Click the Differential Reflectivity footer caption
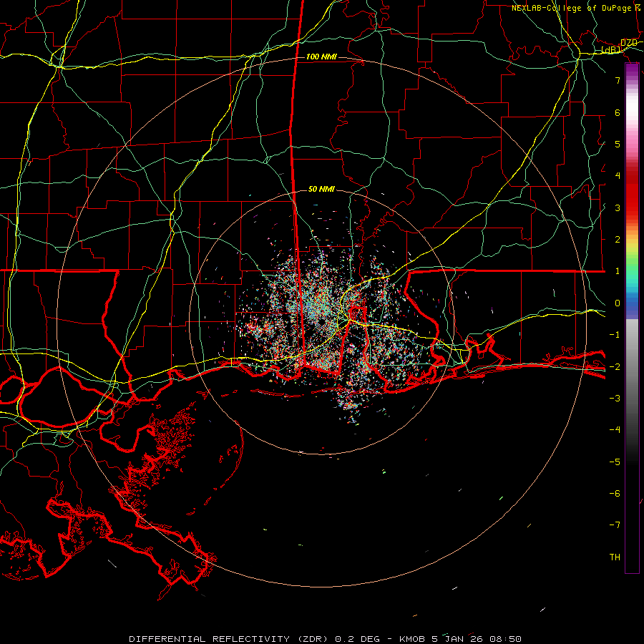This screenshot has height=644, width=644. (325, 639)
